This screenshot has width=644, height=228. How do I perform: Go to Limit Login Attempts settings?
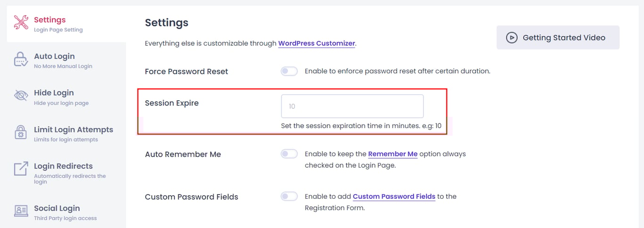(73, 130)
